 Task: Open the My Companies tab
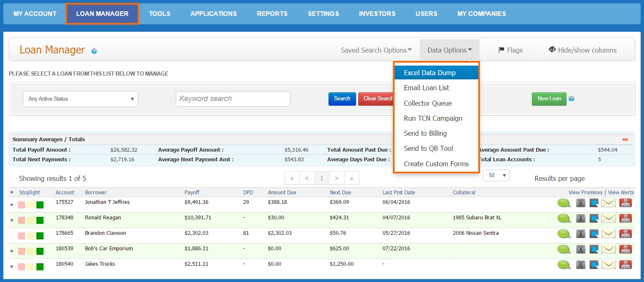pos(482,14)
